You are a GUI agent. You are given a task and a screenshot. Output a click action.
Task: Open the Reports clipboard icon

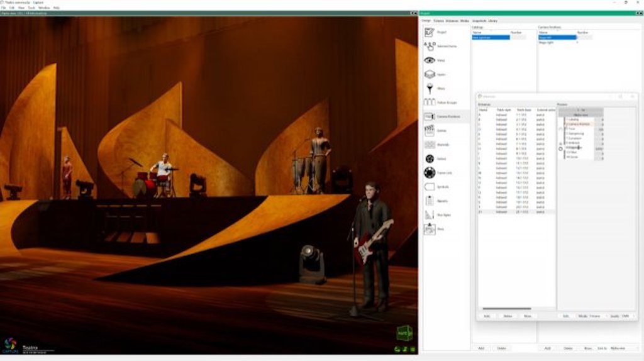tap(430, 201)
